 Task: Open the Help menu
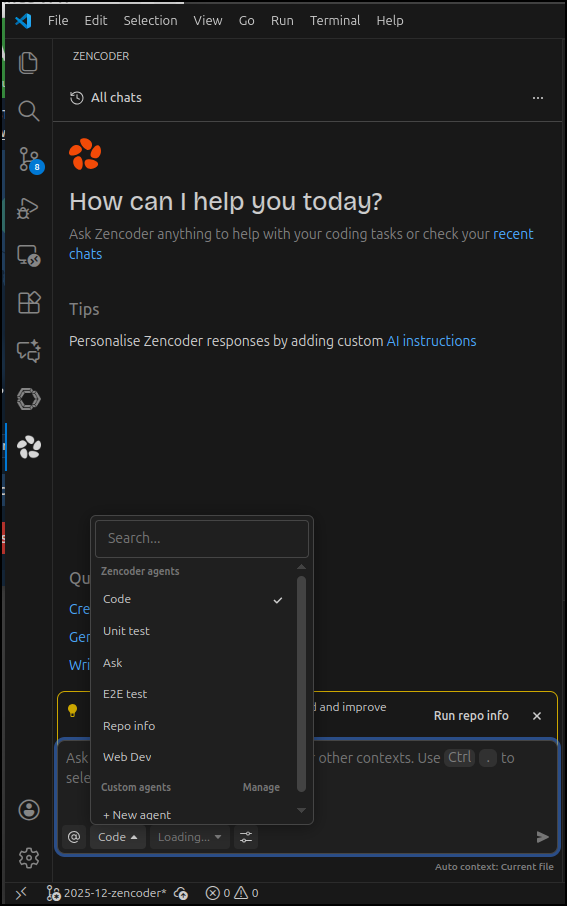[x=390, y=21]
